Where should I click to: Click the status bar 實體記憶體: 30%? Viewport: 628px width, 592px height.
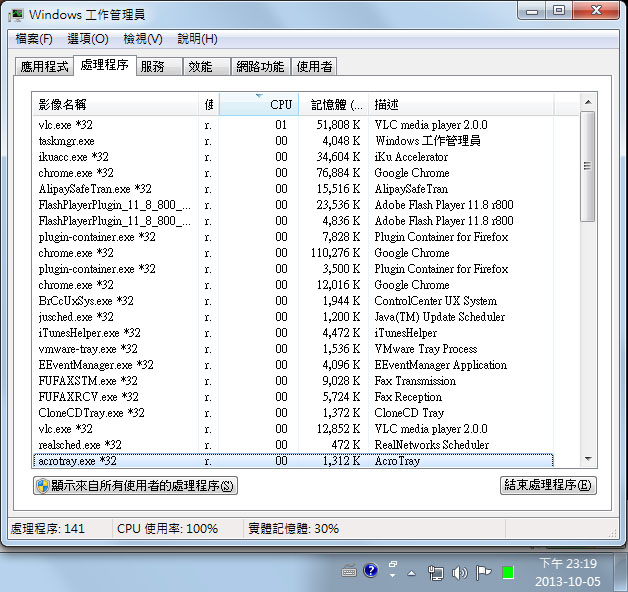coord(294,529)
